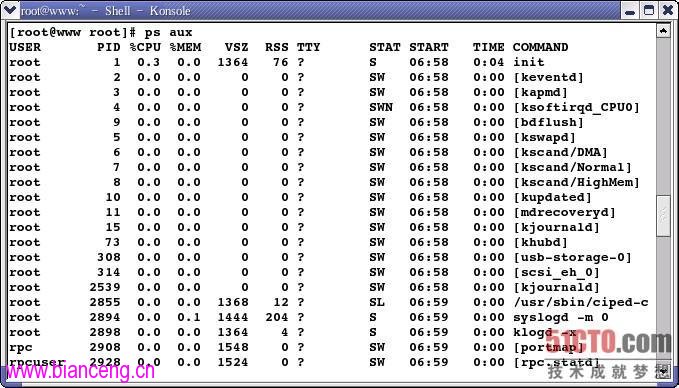
Task: Select the '[kswapd]' process name
Action: [545, 137]
